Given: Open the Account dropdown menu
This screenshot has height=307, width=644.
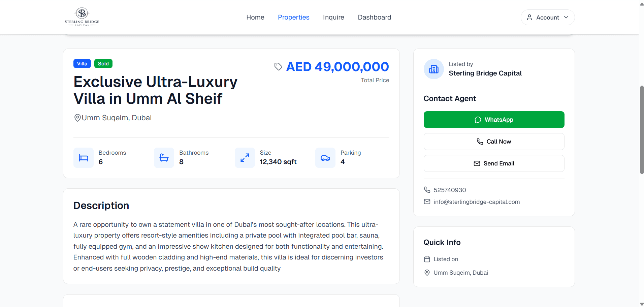Looking at the screenshot, I should pyautogui.click(x=547, y=18).
